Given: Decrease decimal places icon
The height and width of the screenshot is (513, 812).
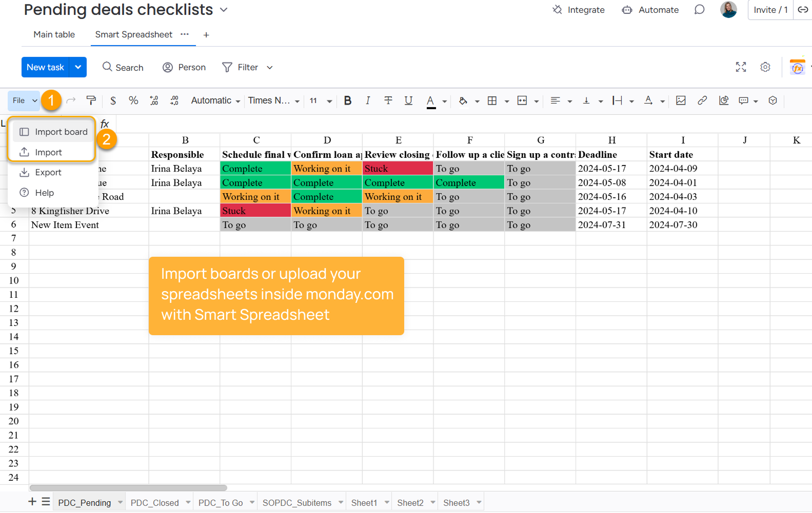Looking at the screenshot, I should click(154, 100).
